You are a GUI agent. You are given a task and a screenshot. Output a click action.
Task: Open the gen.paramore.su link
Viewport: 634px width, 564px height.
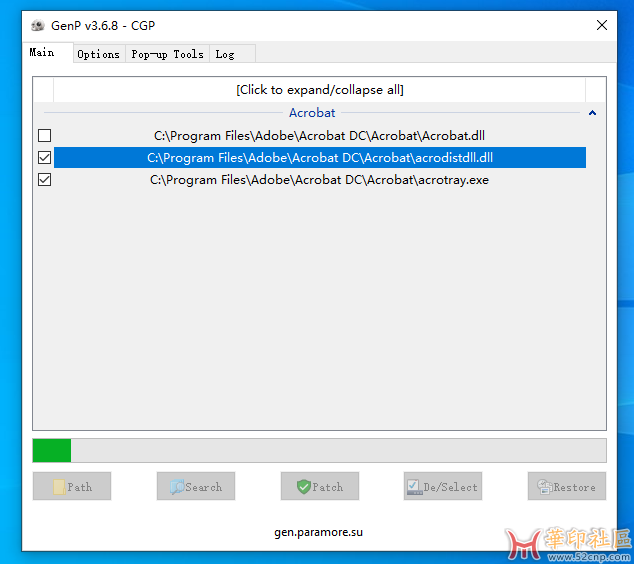319,532
